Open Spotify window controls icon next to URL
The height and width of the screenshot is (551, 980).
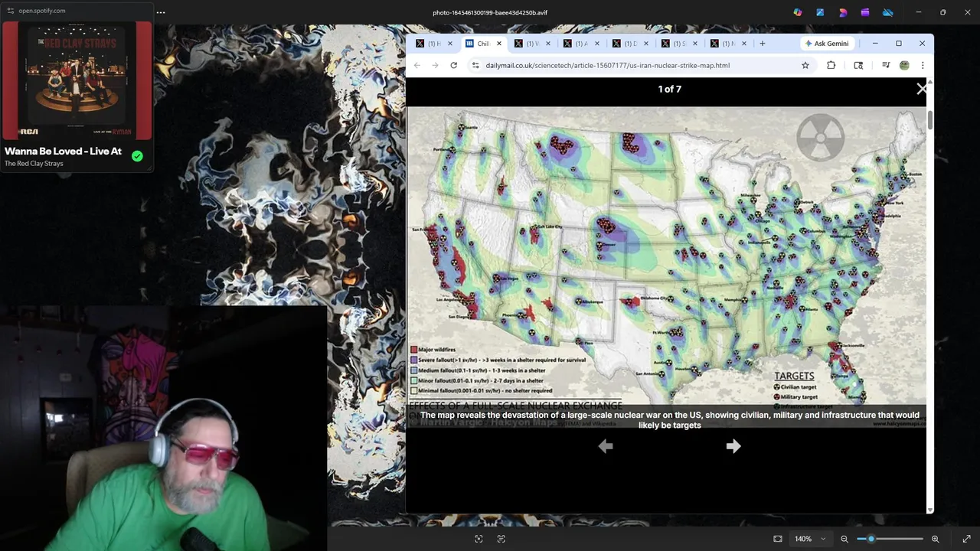click(x=10, y=11)
